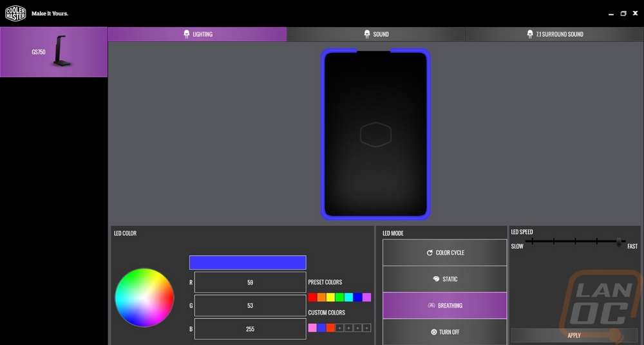Screen dimensions: 644x345
Task: Select the red-orange custom color swatch
Action: click(x=330, y=328)
